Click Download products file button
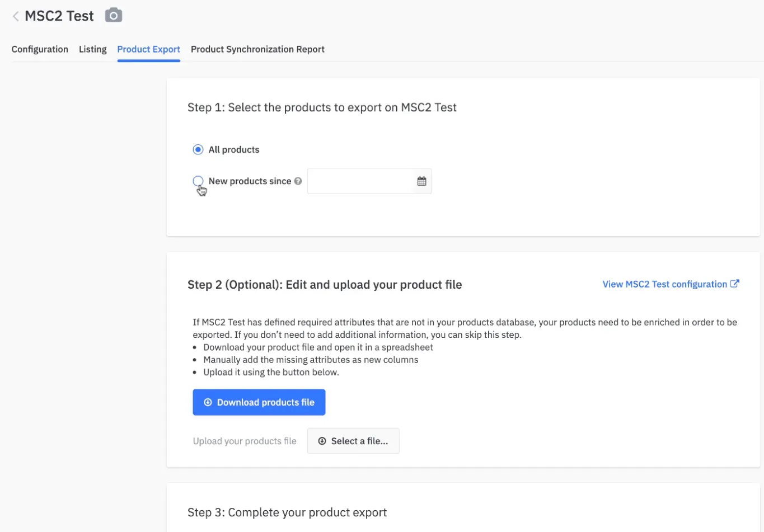Screen dimensions: 764x532 (259, 402)
